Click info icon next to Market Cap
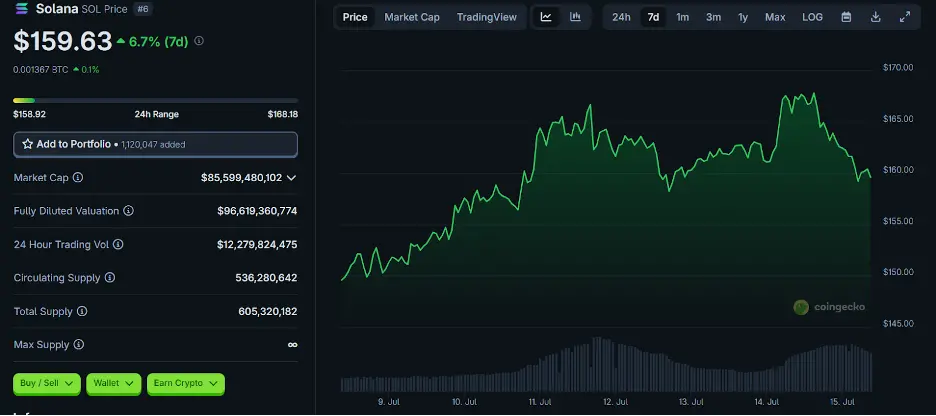The height and width of the screenshot is (416, 936). coord(78,177)
